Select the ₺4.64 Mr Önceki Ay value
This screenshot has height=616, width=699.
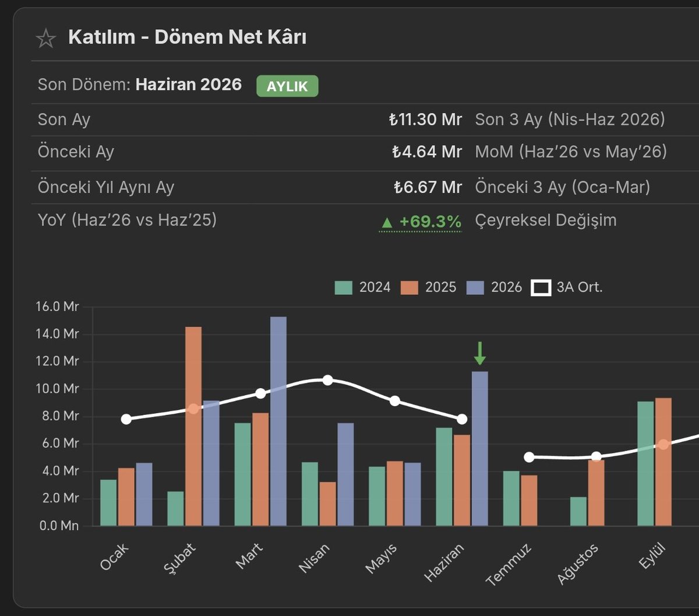(x=427, y=152)
